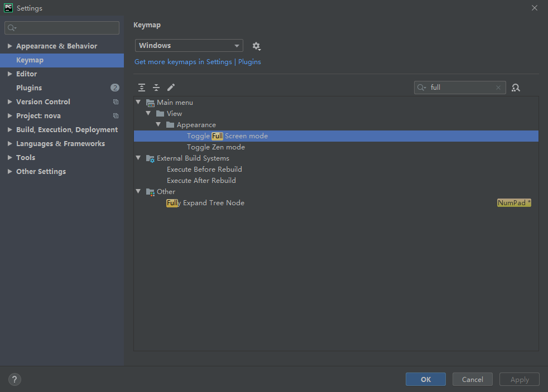Open the Windows keymap dropdown
This screenshot has height=392, width=548.
pos(189,46)
